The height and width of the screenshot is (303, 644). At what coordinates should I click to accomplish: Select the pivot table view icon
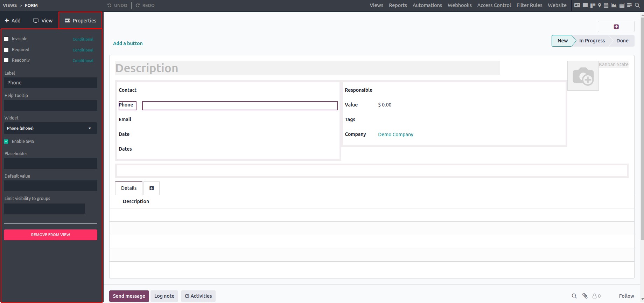(x=622, y=5)
